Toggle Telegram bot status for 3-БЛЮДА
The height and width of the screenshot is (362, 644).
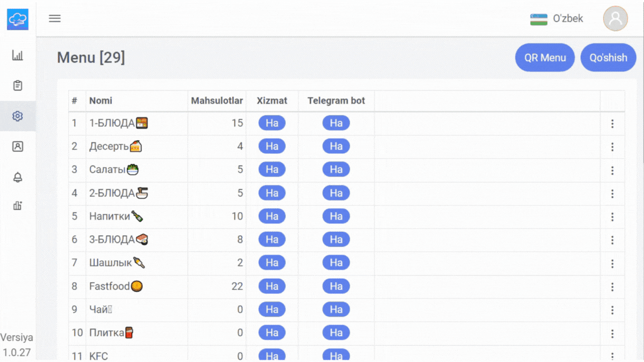[x=336, y=239]
